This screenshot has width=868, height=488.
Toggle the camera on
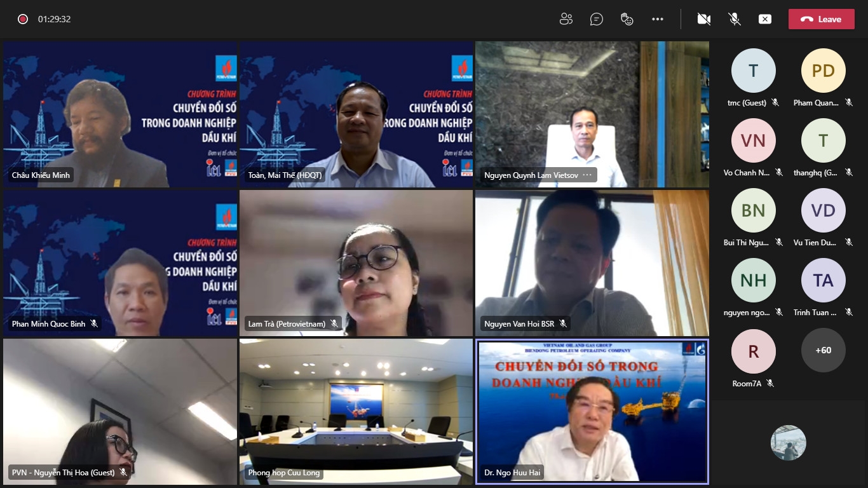pyautogui.click(x=704, y=19)
